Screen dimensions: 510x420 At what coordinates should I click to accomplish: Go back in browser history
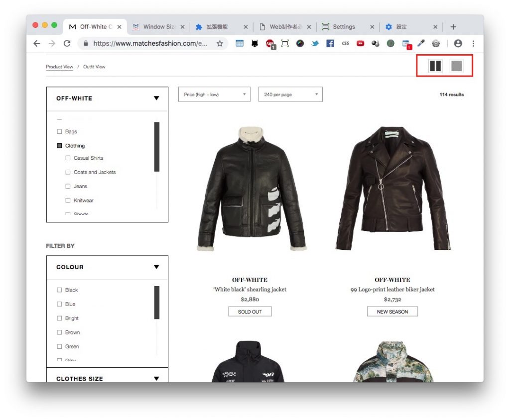[37, 43]
